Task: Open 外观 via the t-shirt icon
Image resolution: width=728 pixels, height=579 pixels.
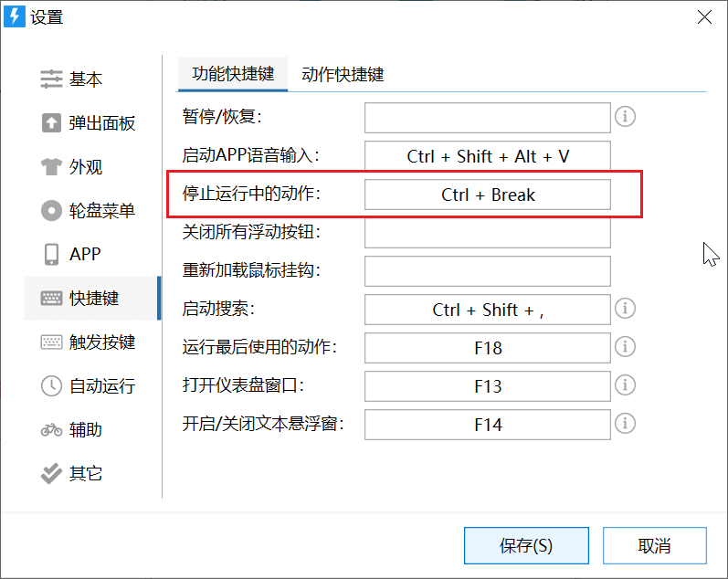Action: [51, 167]
